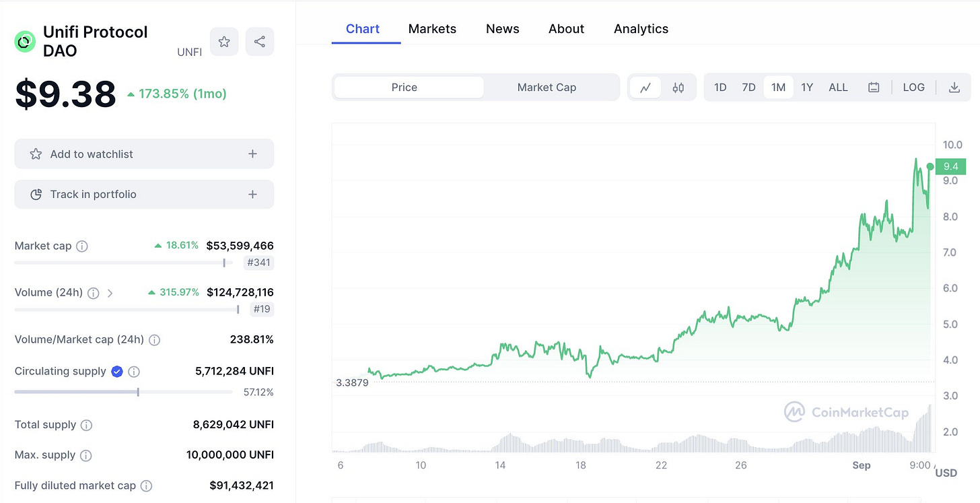Star the coin with the favorite button

[224, 42]
